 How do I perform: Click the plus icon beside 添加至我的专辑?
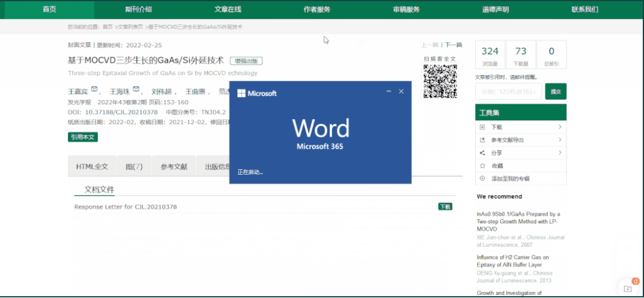483,178
